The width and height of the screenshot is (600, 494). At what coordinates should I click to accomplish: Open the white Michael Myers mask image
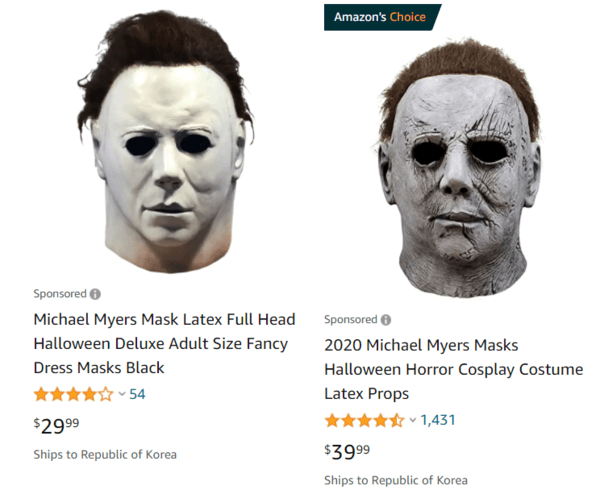point(165,142)
